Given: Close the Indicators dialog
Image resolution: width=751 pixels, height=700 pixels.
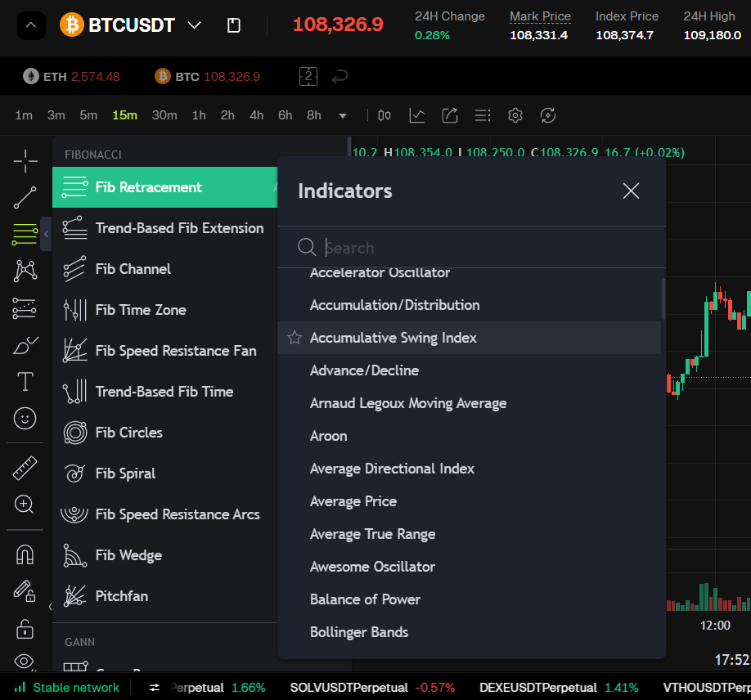Looking at the screenshot, I should point(631,191).
